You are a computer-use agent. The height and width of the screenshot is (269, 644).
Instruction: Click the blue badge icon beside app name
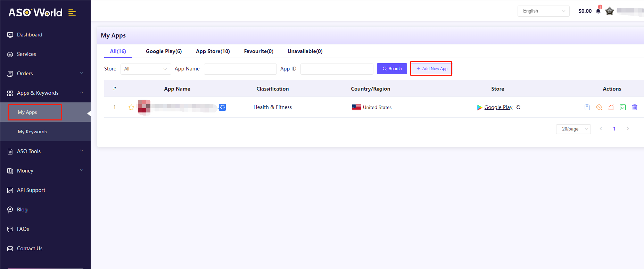(x=222, y=107)
